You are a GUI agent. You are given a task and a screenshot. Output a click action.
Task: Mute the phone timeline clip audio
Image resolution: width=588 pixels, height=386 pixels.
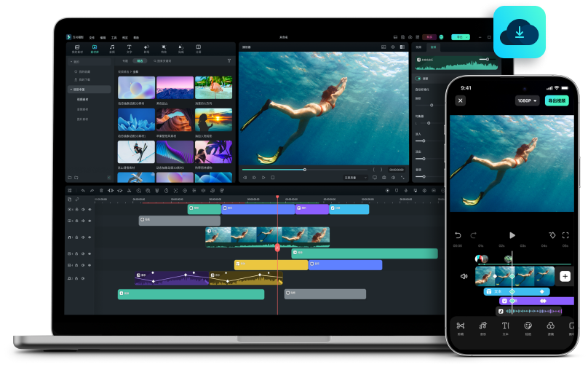[464, 276]
